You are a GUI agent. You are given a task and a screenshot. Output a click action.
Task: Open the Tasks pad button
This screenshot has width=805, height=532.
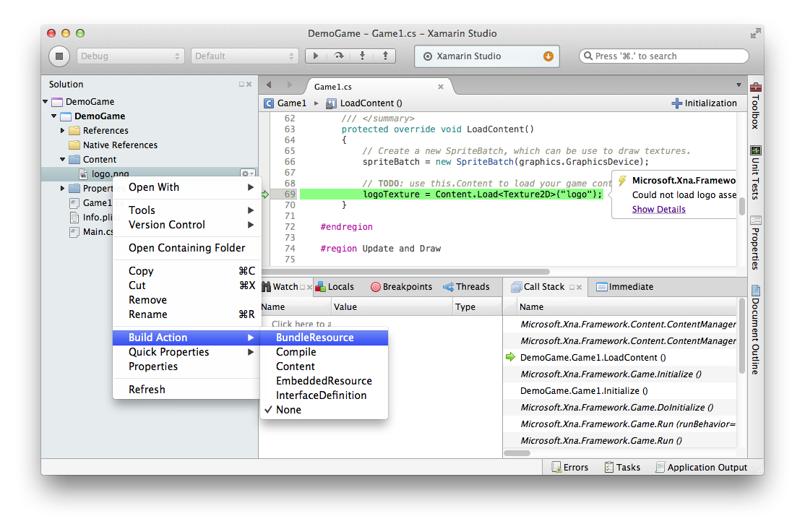tap(622, 467)
